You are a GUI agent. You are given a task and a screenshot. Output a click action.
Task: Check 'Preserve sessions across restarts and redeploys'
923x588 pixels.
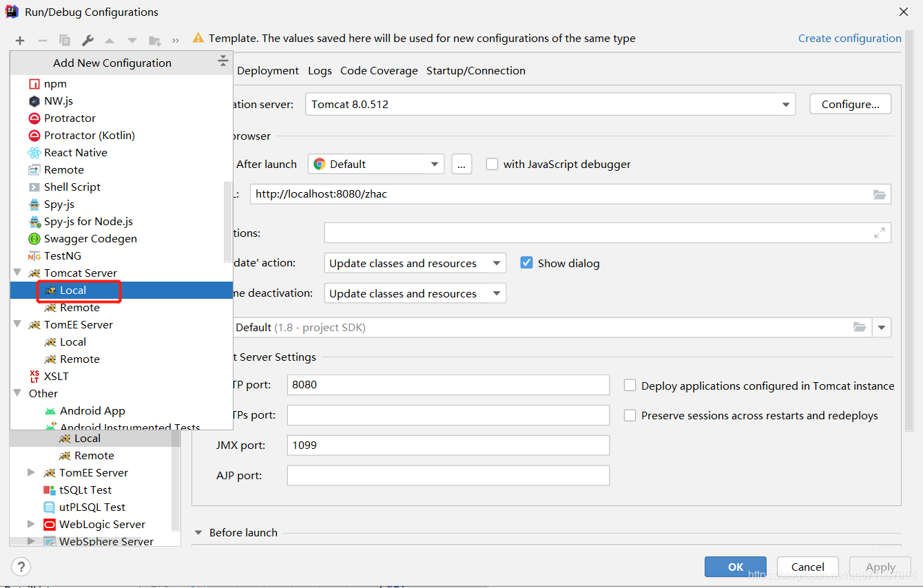click(x=630, y=415)
